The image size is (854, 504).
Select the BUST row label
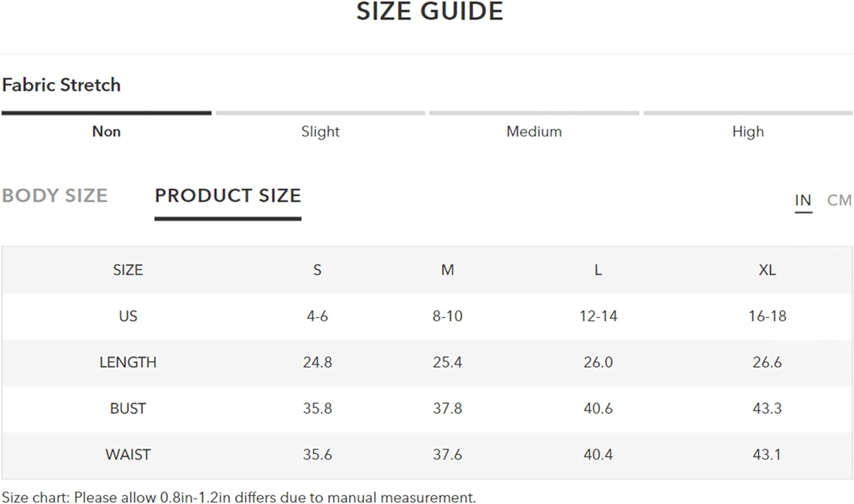[x=128, y=408]
